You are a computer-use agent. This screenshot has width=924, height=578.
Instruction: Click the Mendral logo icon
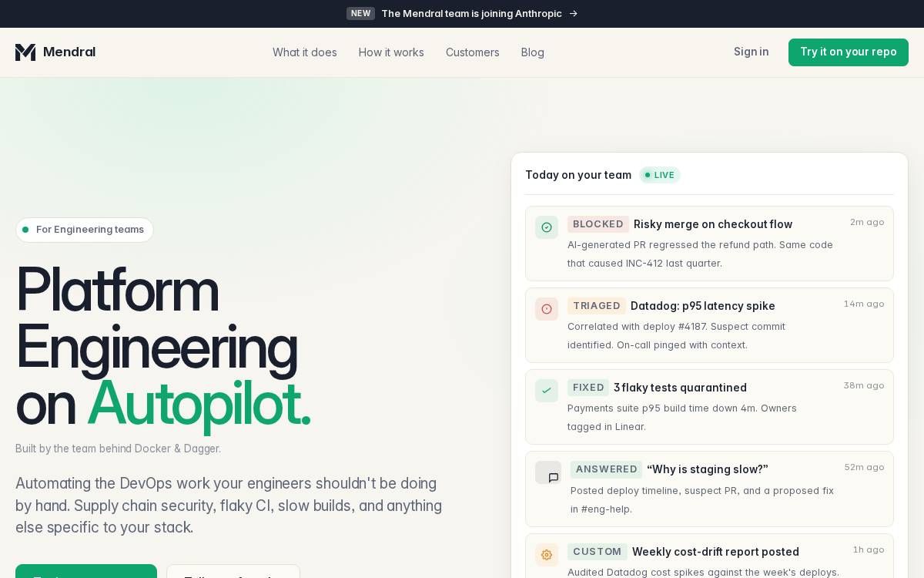[x=25, y=52]
